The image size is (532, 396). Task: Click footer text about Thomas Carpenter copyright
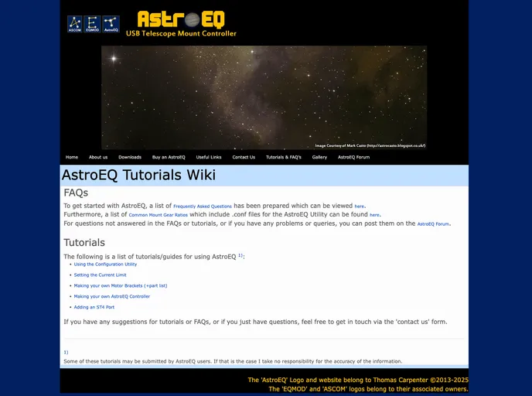(358, 380)
